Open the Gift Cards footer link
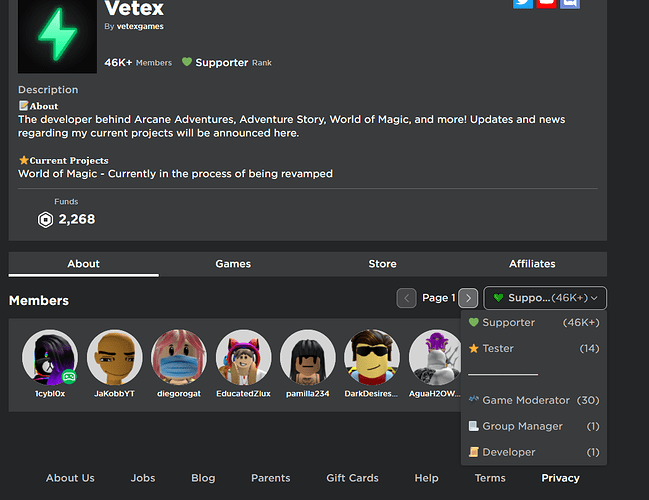Screen dimensions: 649x500 (352, 478)
